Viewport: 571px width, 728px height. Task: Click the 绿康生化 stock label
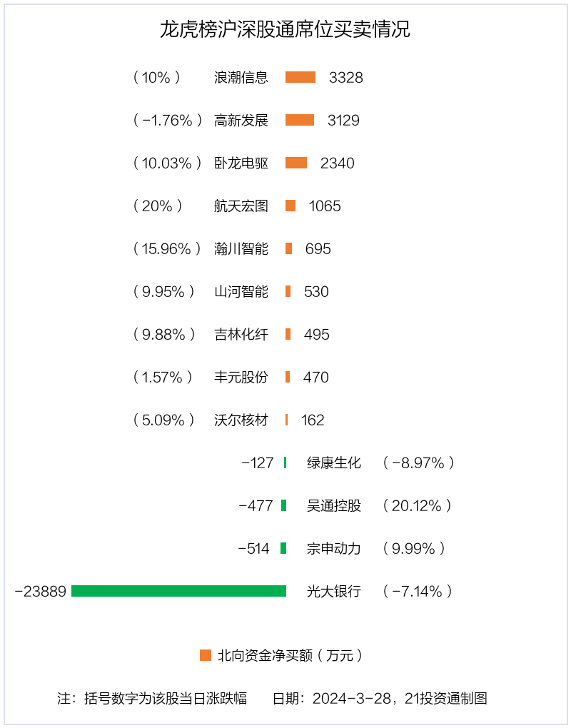pos(334,463)
